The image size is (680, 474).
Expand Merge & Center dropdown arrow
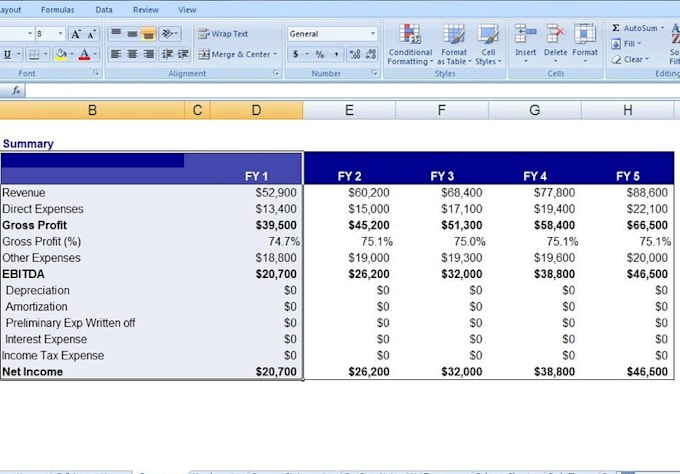click(275, 54)
